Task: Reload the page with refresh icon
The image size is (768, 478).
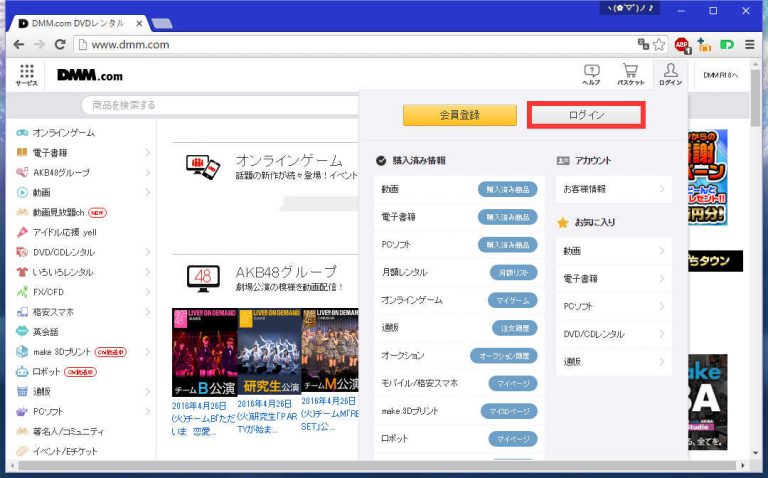Action: point(60,45)
